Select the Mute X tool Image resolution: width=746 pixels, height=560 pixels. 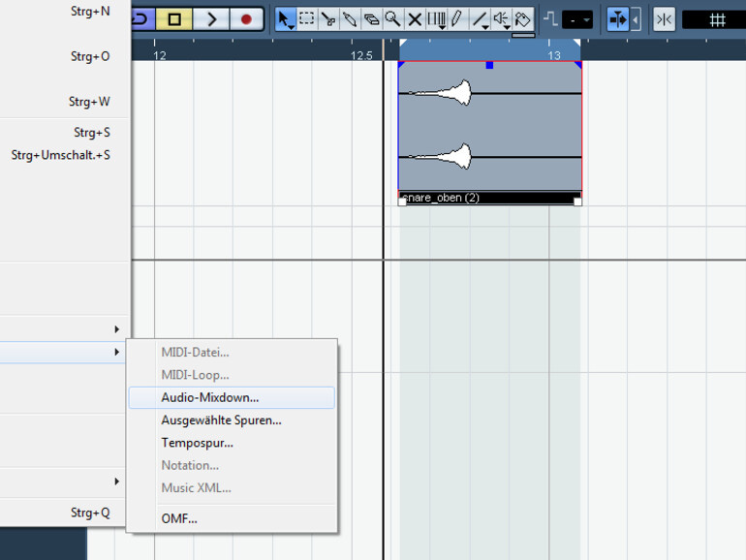(415, 18)
